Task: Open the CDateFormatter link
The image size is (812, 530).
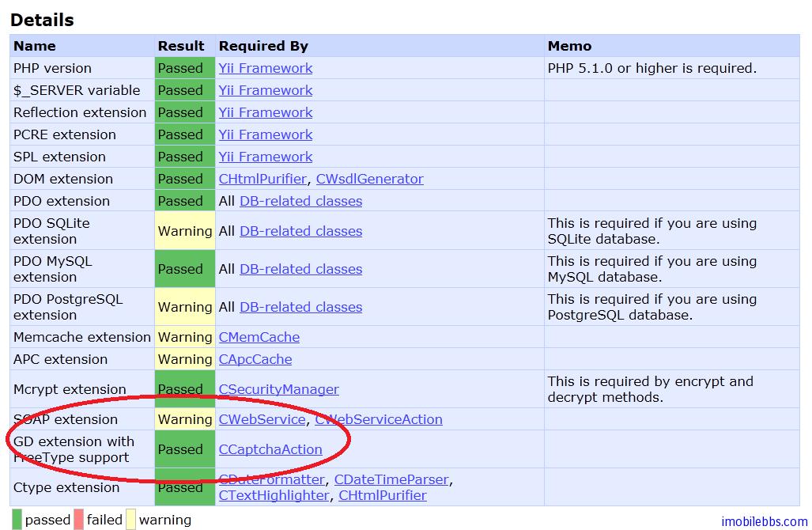Action: pos(271,479)
